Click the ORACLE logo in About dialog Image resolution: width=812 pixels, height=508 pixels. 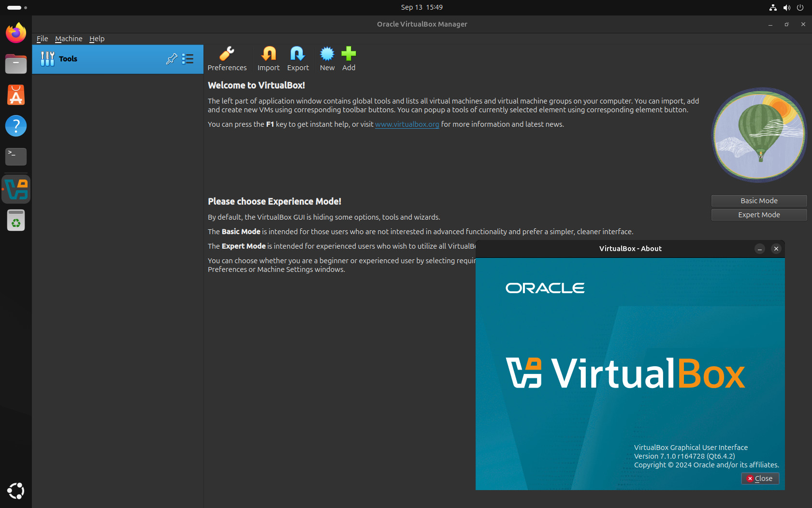[x=545, y=288]
